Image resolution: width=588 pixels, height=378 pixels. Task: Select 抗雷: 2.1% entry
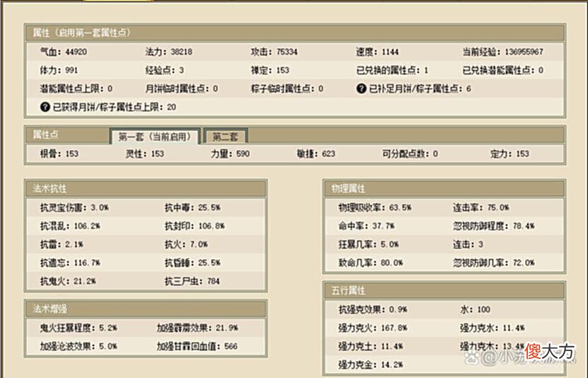pyautogui.click(x=62, y=244)
